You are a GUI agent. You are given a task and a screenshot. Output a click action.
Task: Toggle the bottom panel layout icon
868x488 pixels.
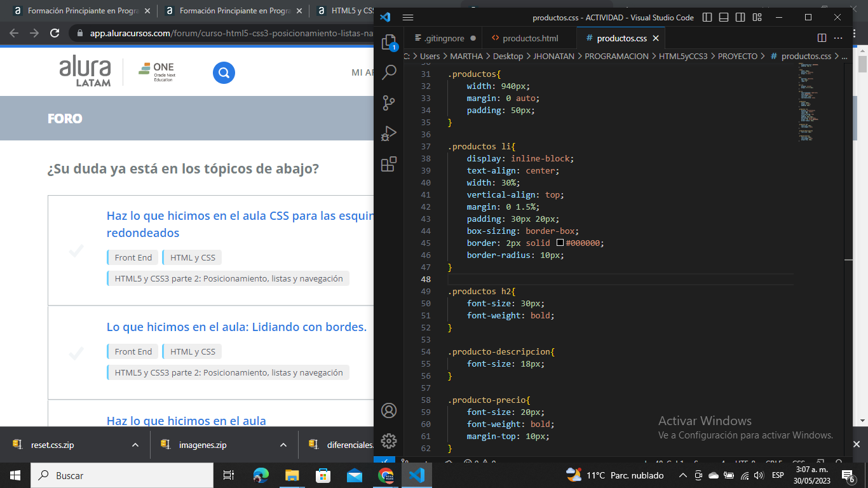coord(724,18)
